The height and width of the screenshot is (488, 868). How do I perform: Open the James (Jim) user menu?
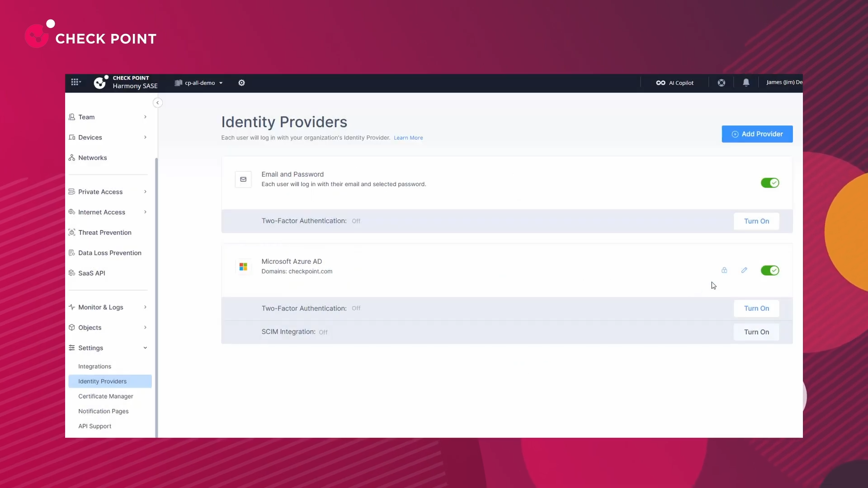pos(784,82)
